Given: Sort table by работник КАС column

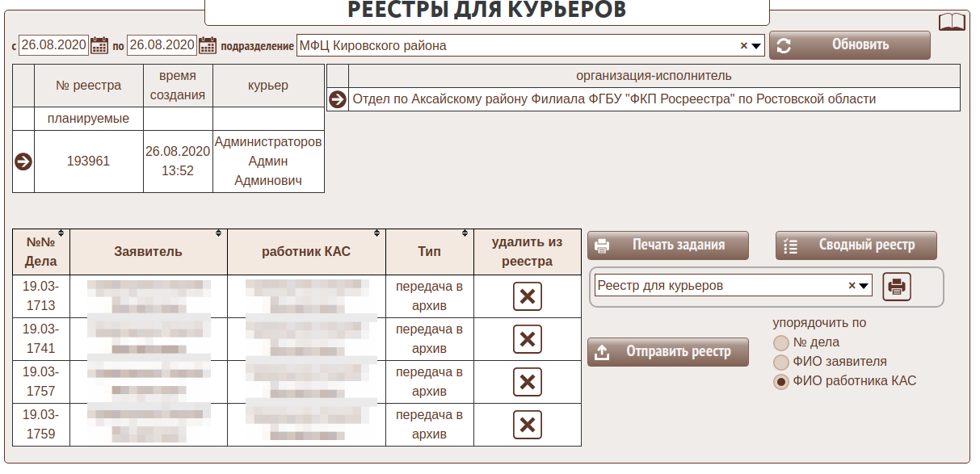Looking at the screenshot, I should click(306, 251).
